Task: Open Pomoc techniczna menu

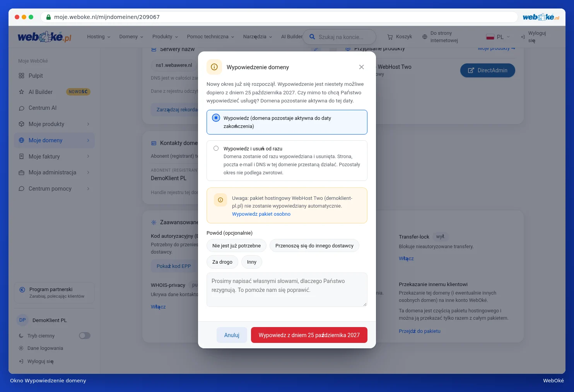Action: pyautogui.click(x=210, y=37)
